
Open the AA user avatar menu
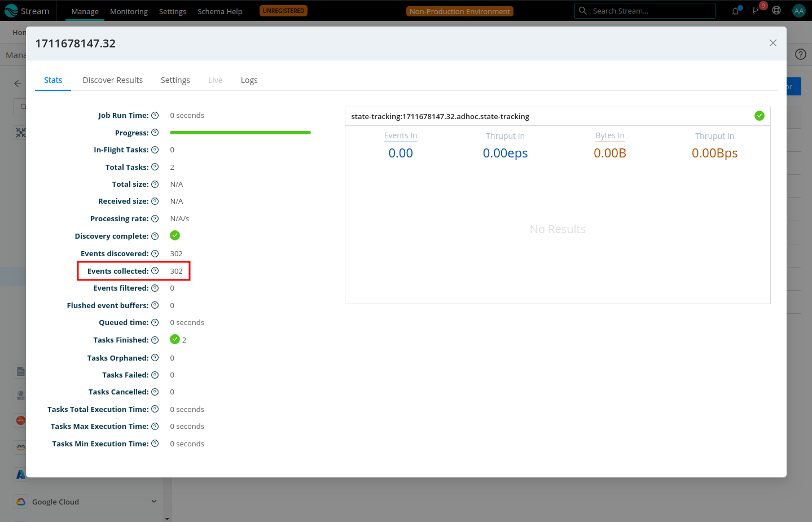pos(798,11)
